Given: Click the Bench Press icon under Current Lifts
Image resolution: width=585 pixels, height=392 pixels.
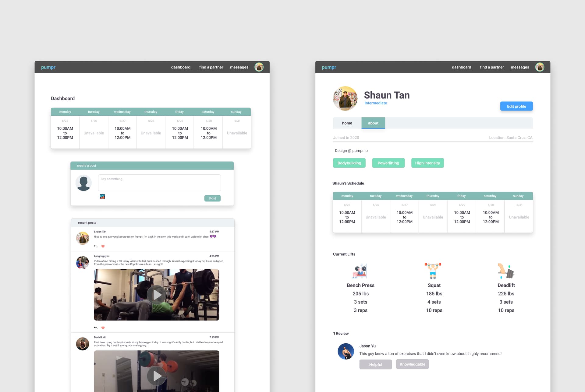Looking at the screenshot, I should pos(360,271).
